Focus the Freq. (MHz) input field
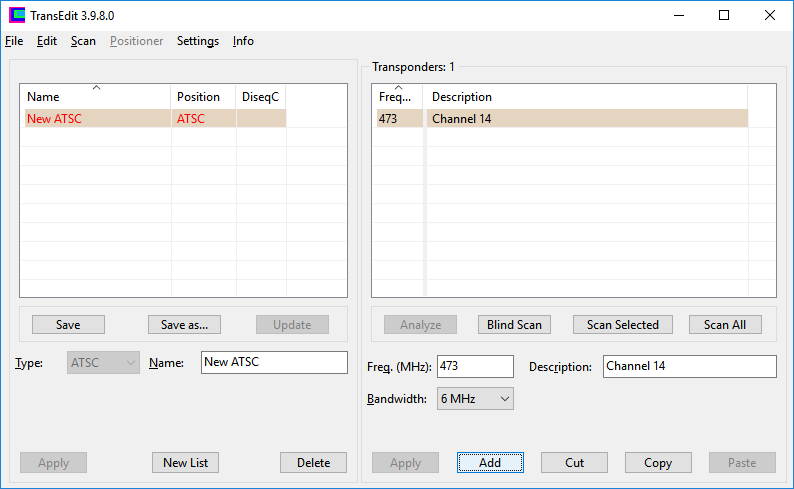794x489 pixels. tap(474, 366)
